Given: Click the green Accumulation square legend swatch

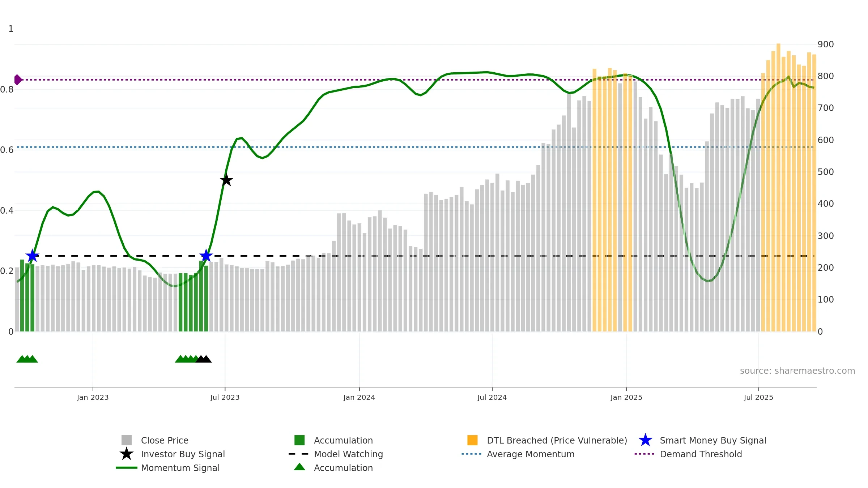Looking at the screenshot, I should tap(299, 440).
